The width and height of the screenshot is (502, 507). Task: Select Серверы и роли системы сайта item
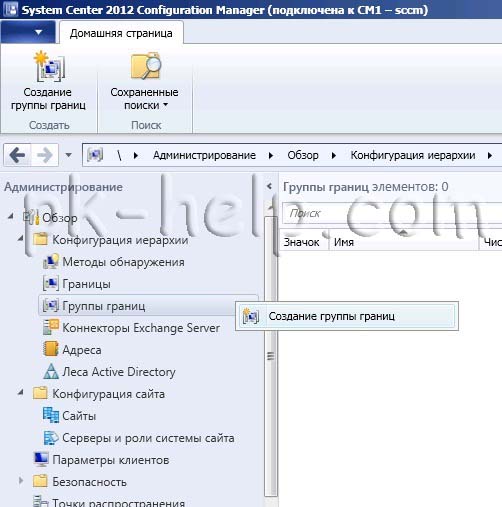(148, 438)
